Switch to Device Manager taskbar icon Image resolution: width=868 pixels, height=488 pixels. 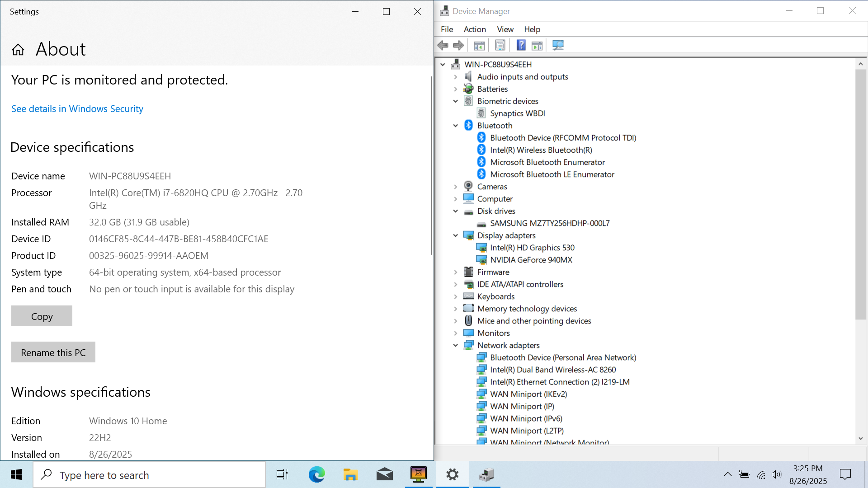point(486,475)
